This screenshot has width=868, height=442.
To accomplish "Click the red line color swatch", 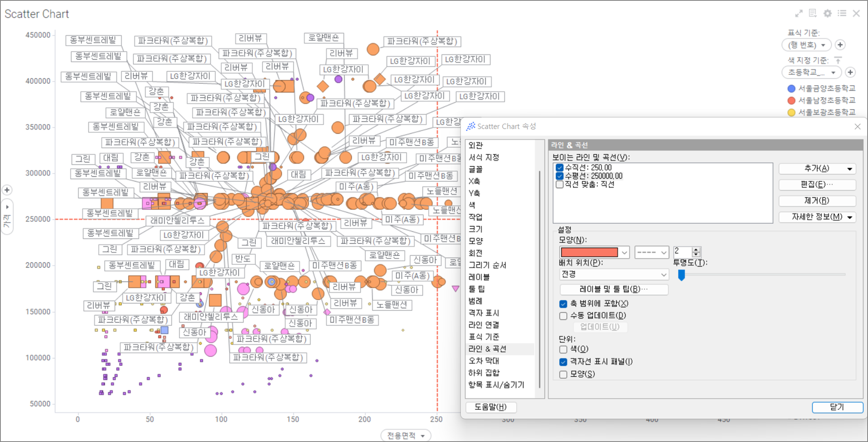I will (x=589, y=252).
